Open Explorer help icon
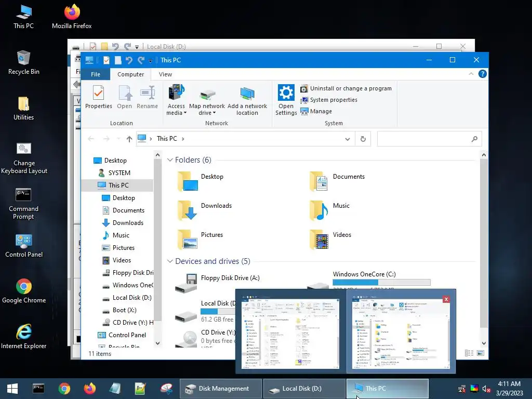Screen dimensions: 532x399 pyautogui.click(x=483, y=74)
